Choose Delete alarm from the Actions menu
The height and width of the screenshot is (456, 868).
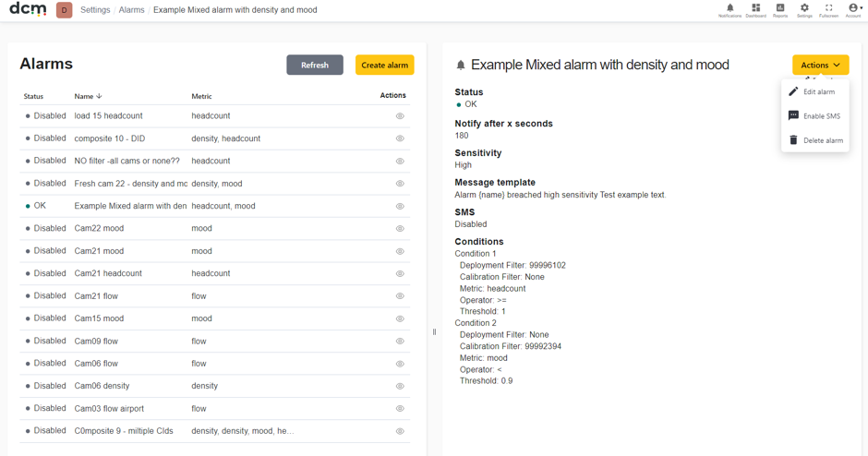814,140
